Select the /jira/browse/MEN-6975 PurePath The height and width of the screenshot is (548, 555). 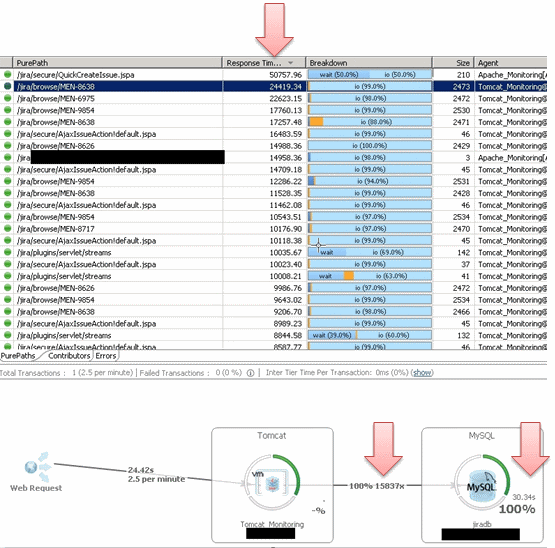pyautogui.click(x=56, y=98)
